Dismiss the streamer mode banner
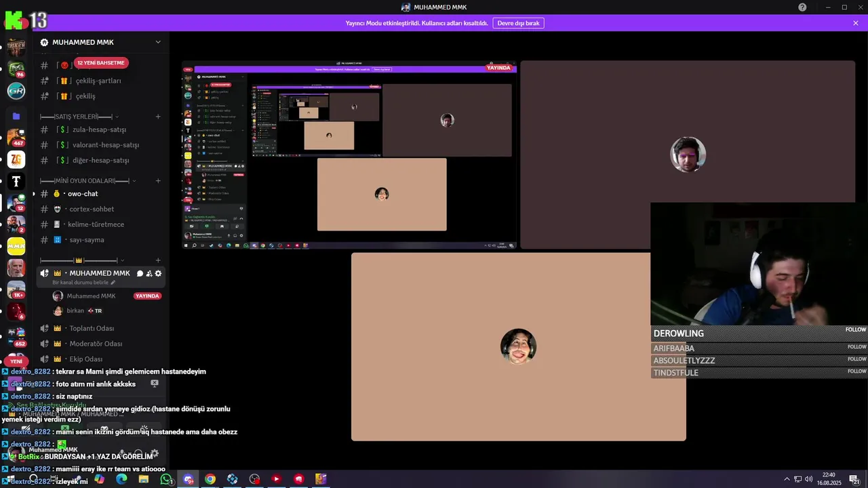The height and width of the screenshot is (488, 868). click(x=856, y=23)
